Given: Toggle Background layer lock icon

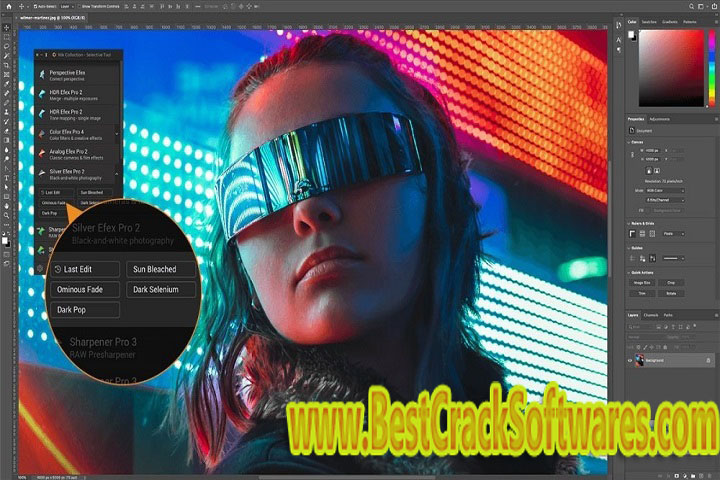Looking at the screenshot, I should point(708,361).
